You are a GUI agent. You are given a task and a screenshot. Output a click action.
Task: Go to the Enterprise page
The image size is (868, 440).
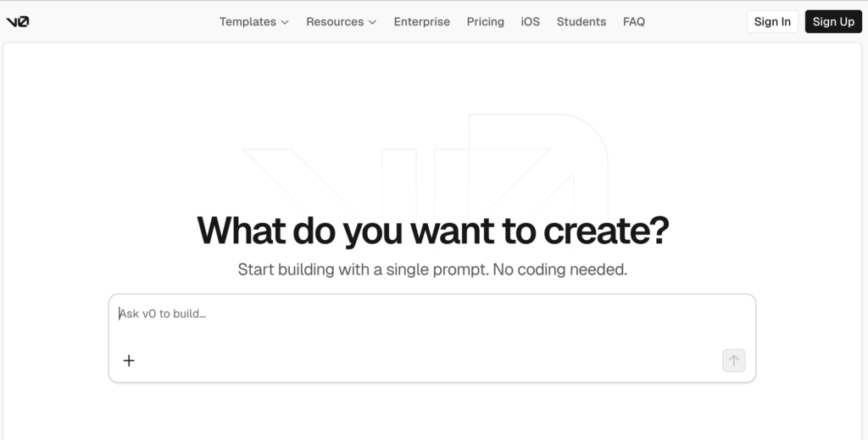tap(421, 22)
